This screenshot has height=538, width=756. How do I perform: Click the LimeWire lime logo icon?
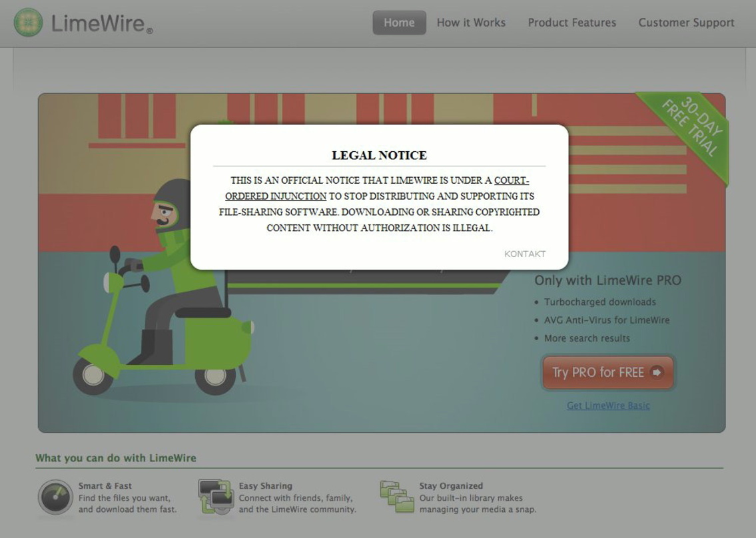[x=28, y=22]
